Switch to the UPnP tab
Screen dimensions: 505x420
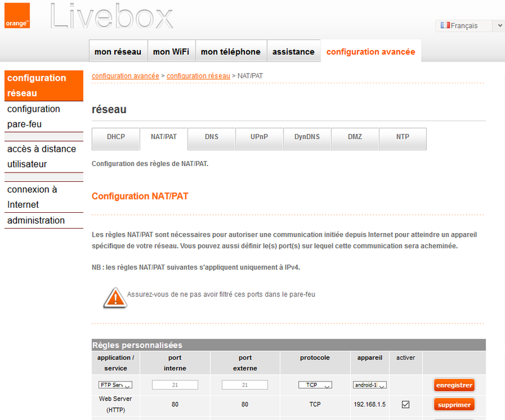pyautogui.click(x=259, y=138)
